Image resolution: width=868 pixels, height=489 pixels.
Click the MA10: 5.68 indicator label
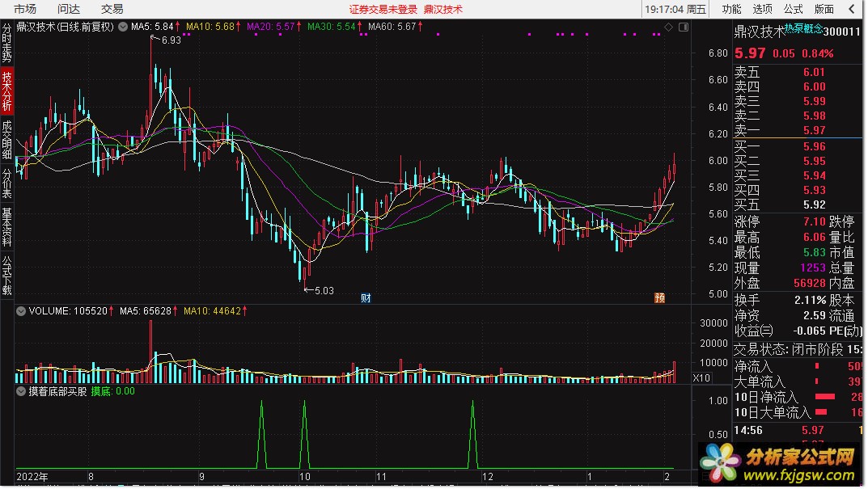click(213, 27)
